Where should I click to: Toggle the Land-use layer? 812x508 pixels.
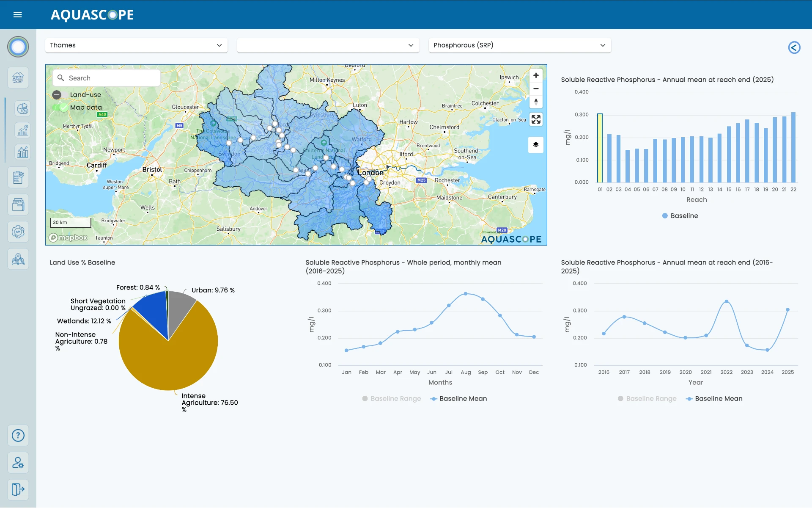(x=57, y=95)
